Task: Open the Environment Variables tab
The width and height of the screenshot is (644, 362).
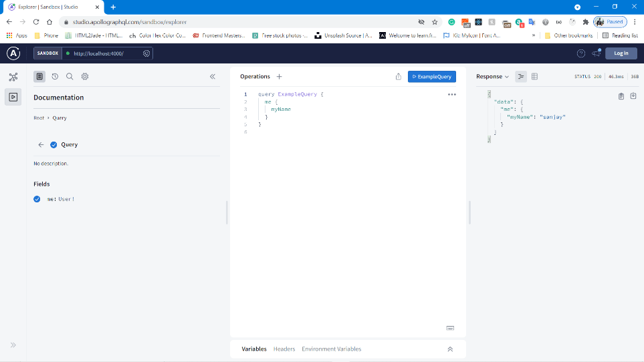Action: [331, 349]
